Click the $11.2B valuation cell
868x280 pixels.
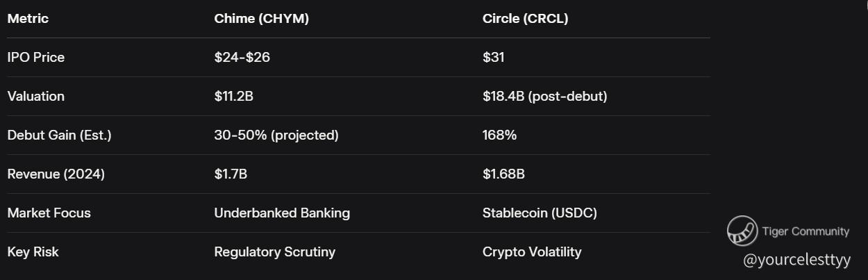click(233, 97)
